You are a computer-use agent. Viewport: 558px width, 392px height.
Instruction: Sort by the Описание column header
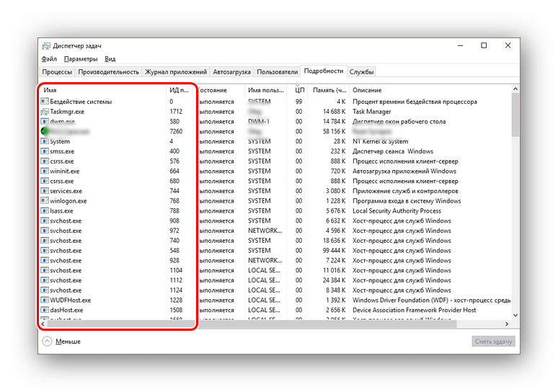click(x=430, y=90)
